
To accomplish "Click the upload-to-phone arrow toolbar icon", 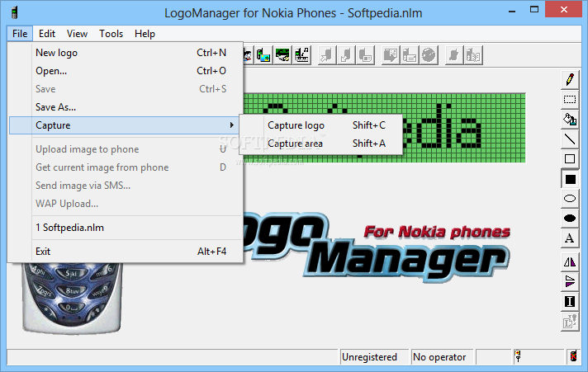I will tap(327, 55).
